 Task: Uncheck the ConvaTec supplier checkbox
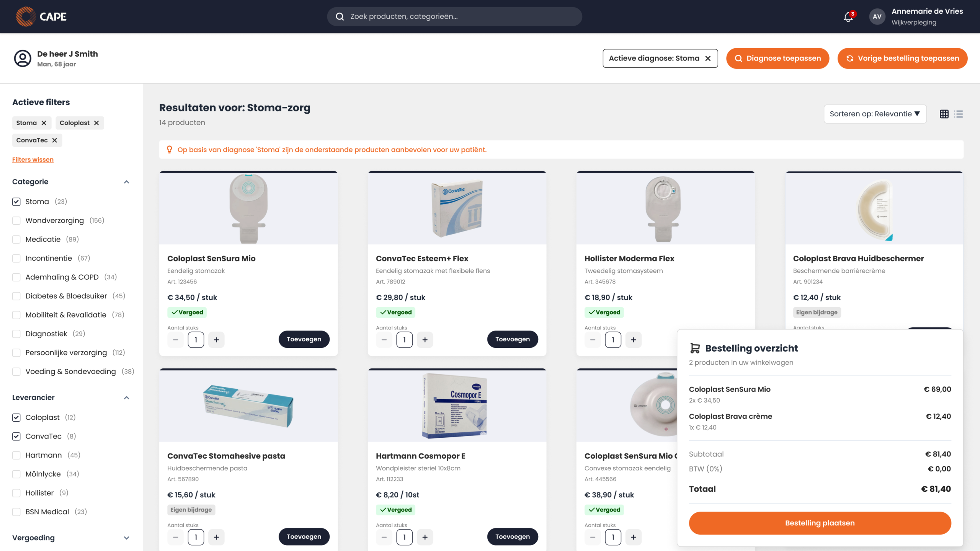click(x=16, y=436)
